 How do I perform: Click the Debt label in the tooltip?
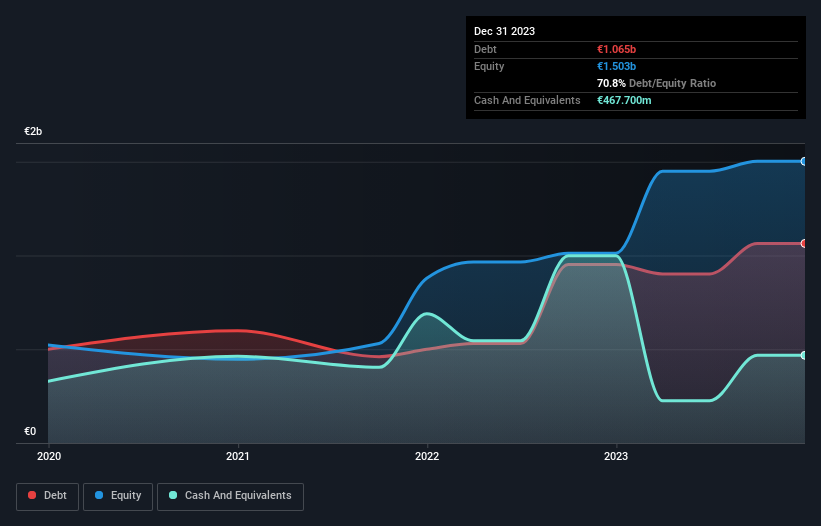[485, 49]
